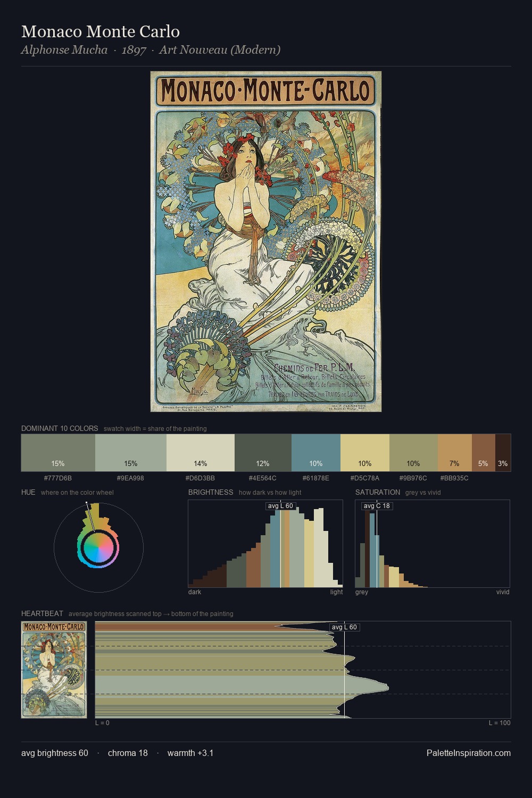This screenshot has width=532, height=798.
Task: Click the hex code #777D6B text
Action: [x=58, y=478]
